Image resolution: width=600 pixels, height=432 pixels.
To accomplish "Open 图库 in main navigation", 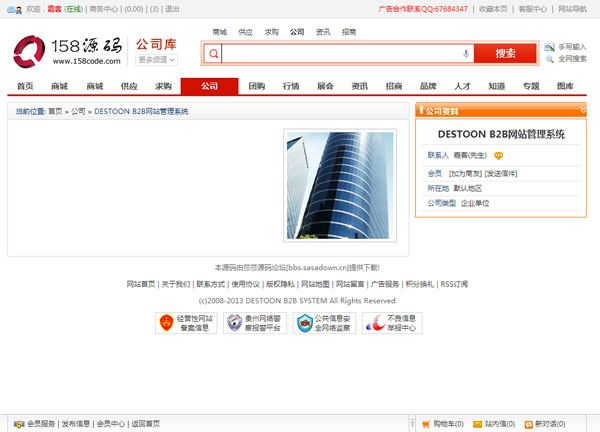I will 565,86.
